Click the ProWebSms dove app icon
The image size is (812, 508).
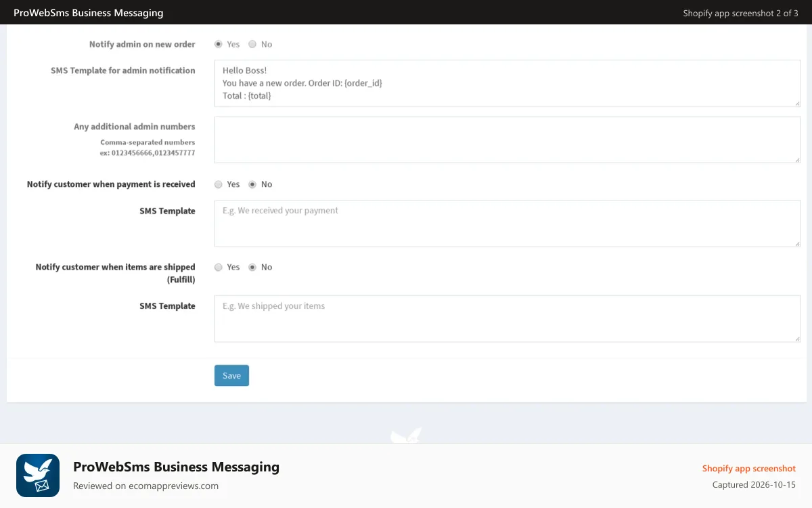(38, 475)
